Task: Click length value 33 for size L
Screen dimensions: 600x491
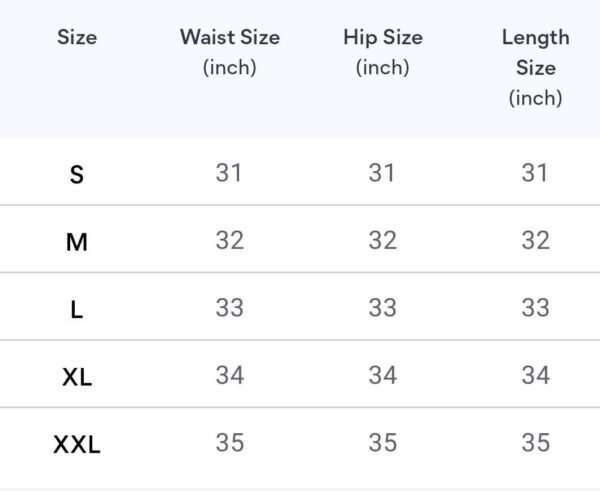Action: (536, 308)
